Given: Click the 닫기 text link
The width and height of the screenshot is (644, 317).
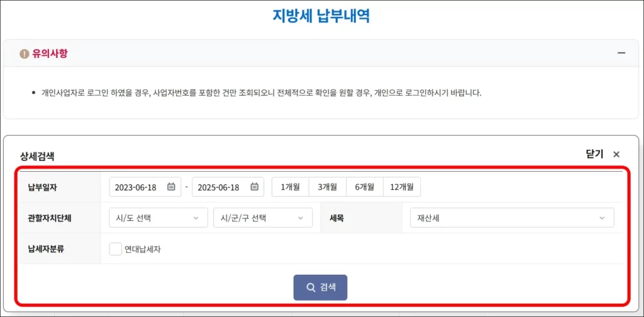Looking at the screenshot, I should [x=594, y=154].
